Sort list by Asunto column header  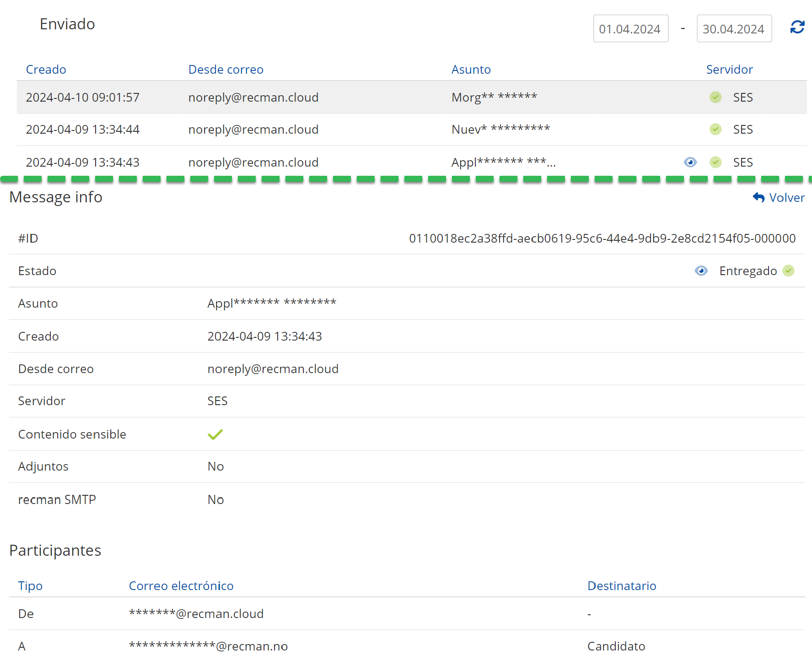pyautogui.click(x=471, y=70)
